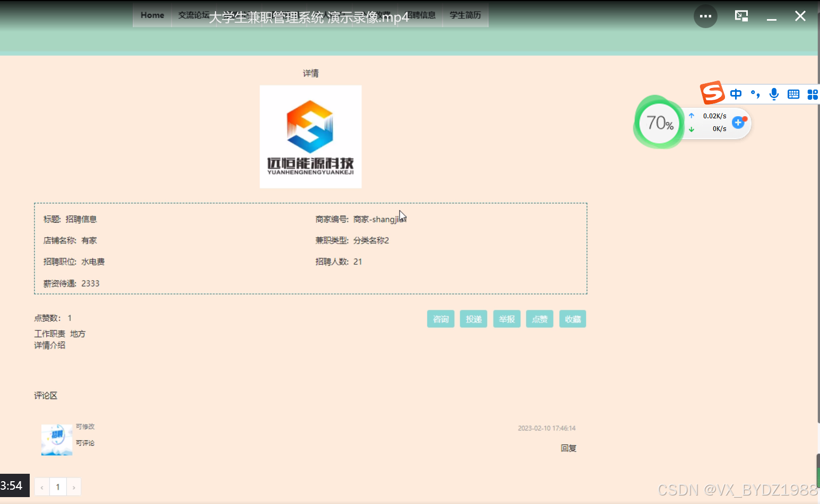Click the salary value 2333
820x504 pixels.
tap(90, 283)
